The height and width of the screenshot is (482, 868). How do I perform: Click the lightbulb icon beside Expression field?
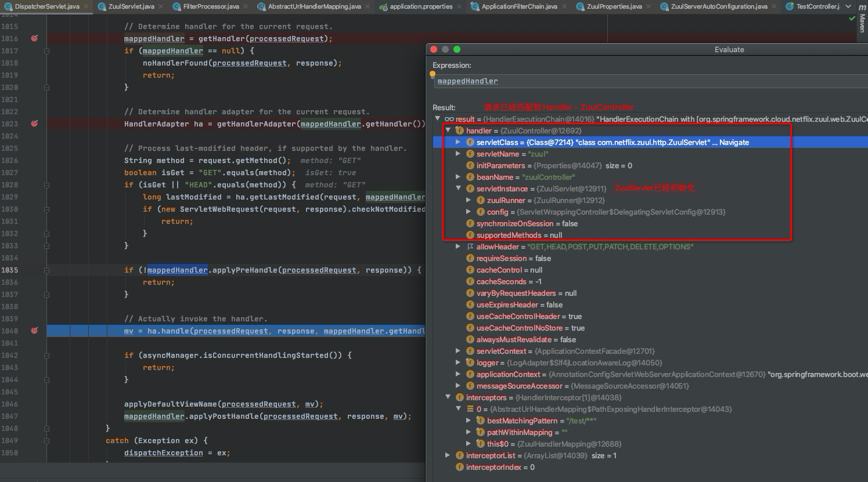433,74
